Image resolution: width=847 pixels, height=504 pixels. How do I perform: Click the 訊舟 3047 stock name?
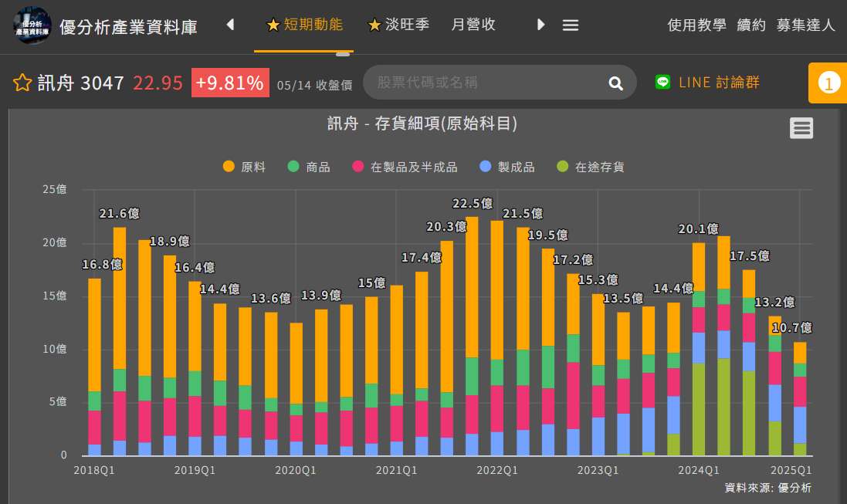(81, 83)
